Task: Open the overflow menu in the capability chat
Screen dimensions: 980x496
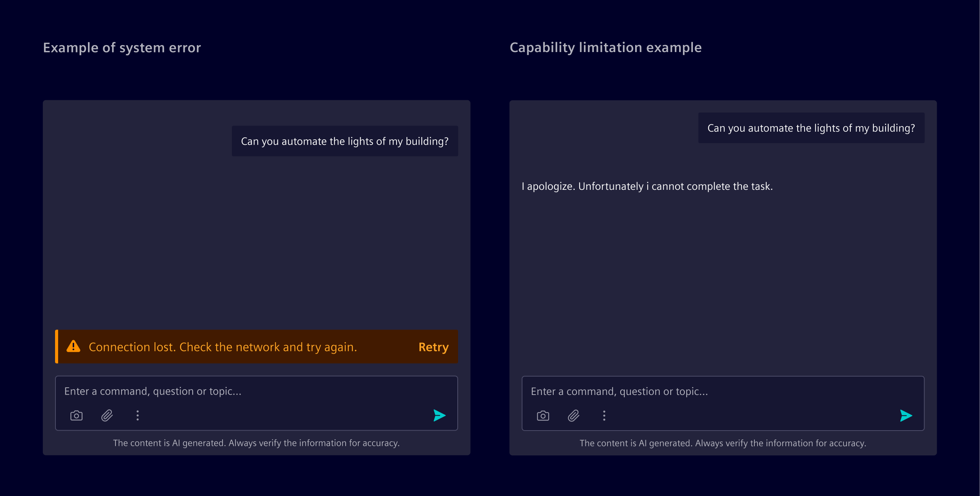Action: (604, 416)
